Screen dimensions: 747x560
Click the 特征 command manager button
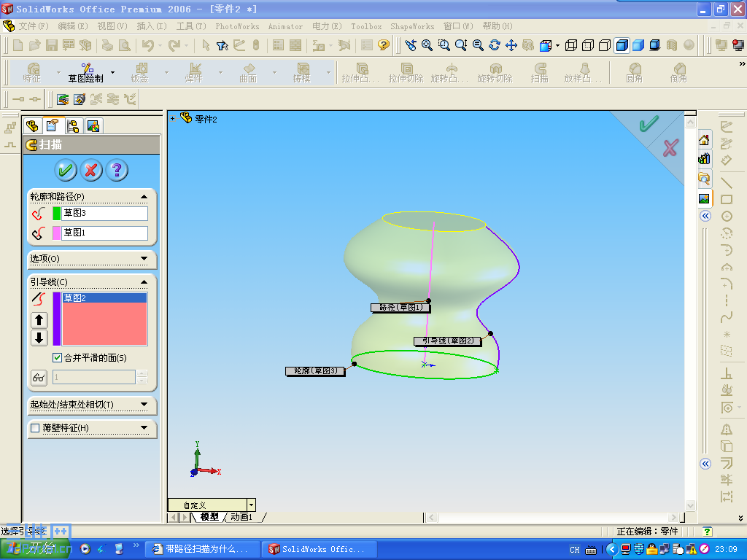pos(32,72)
